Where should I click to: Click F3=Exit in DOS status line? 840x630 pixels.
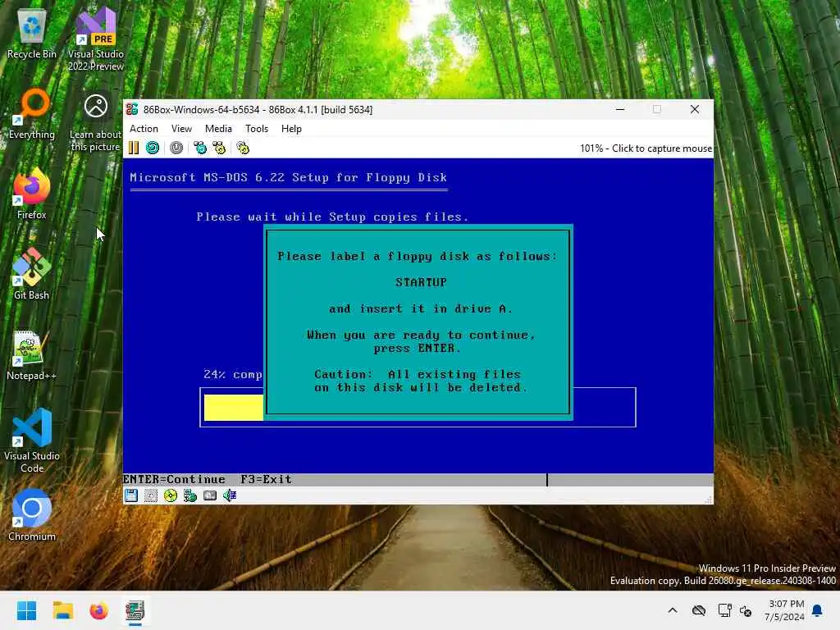pos(266,479)
